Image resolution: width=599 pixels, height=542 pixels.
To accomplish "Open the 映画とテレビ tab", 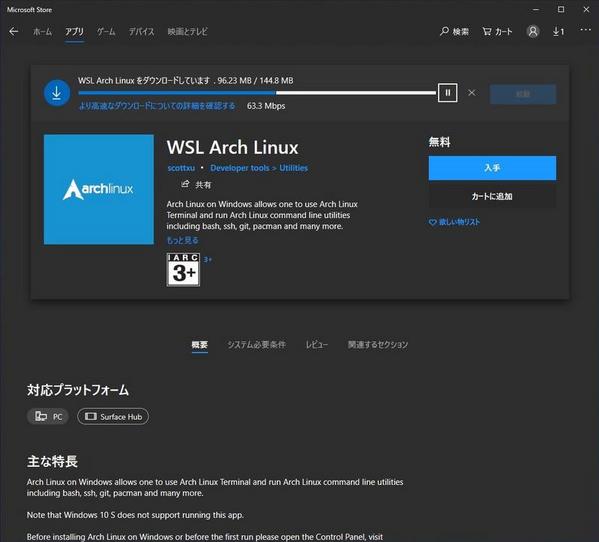I will coord(188,32).
